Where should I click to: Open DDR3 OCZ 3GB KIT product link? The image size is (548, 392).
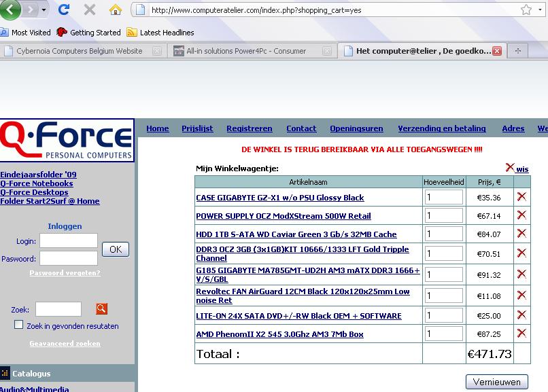(303, 253)
